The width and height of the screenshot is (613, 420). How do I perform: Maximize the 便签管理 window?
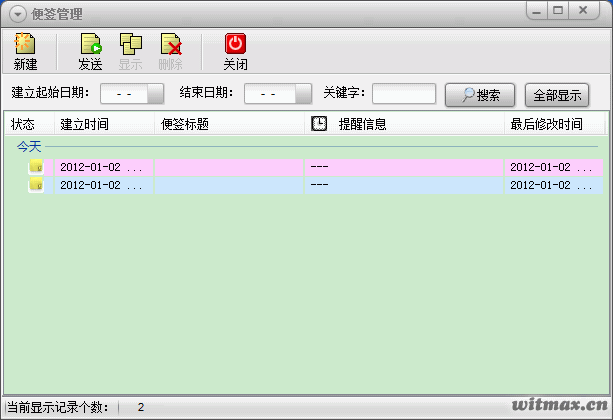(558, 11)
